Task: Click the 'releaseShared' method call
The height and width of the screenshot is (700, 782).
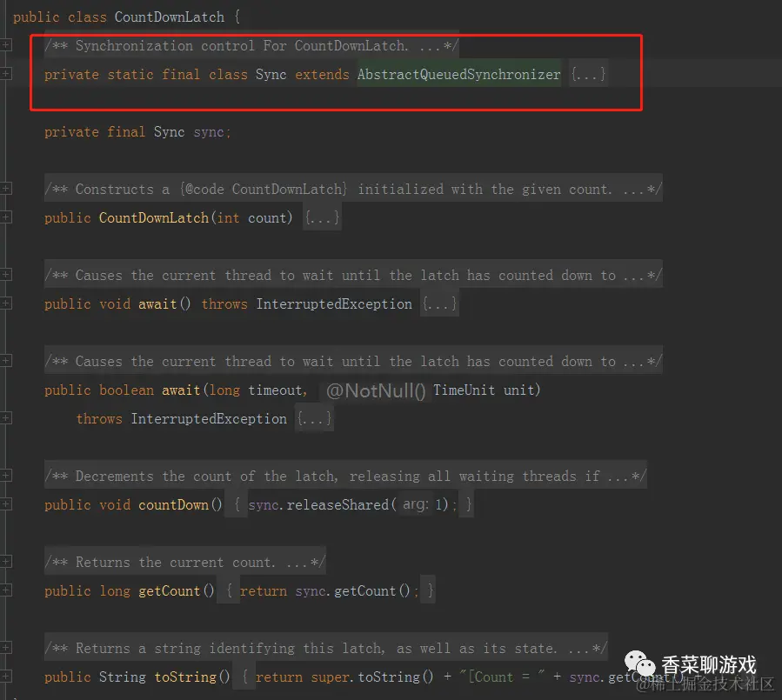Action: pyautogui.click(x=338, y=504)
